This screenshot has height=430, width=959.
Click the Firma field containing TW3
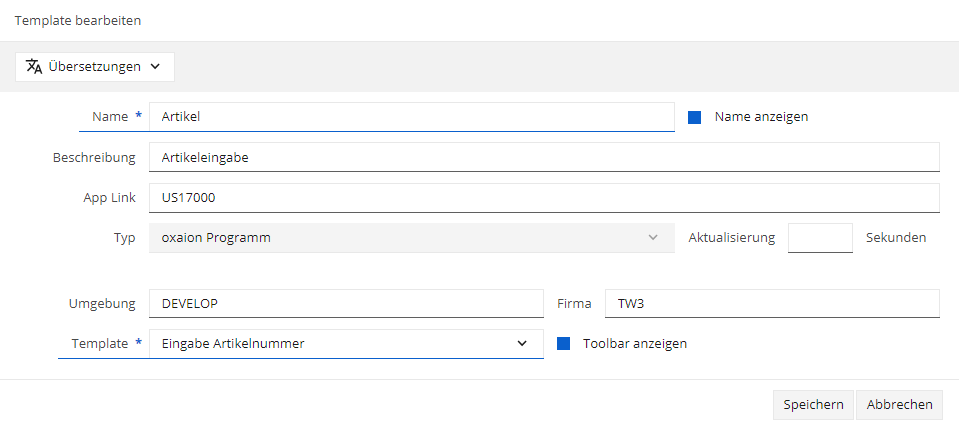[x=772, y=303]
